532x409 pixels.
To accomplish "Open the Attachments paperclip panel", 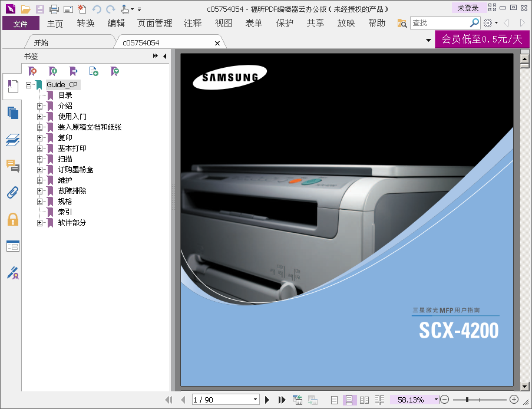I will click(x=12, y=193).
